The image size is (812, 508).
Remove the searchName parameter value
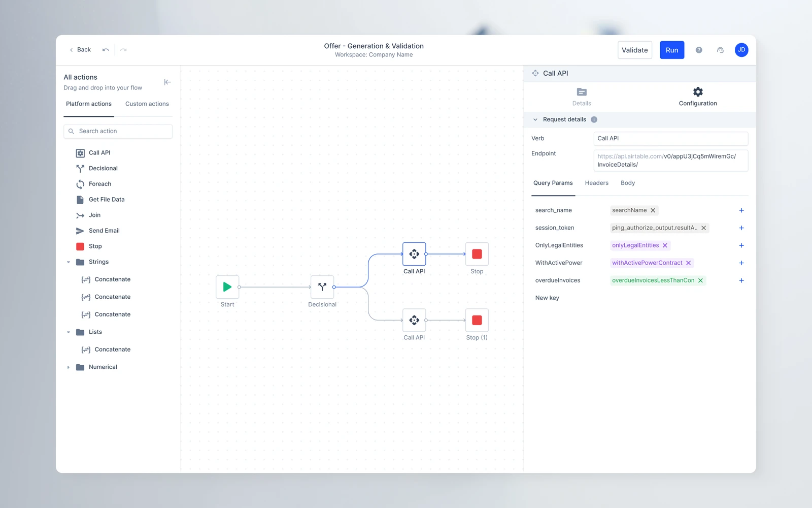click(653, 210)
